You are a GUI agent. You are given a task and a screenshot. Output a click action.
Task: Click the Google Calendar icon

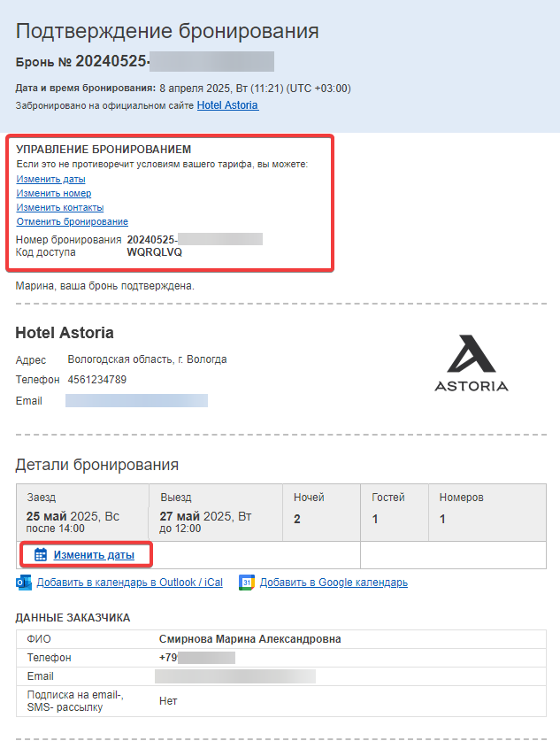click(247, 583)
